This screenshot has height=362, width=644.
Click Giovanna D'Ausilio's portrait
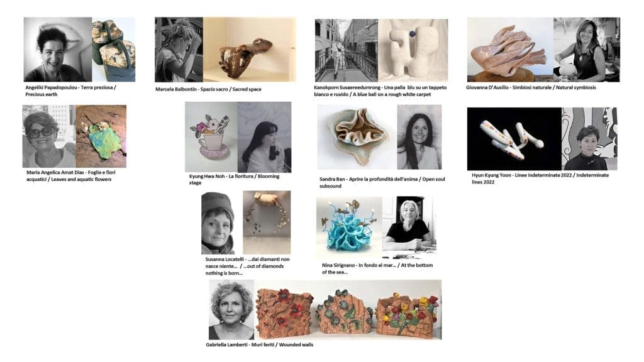[x=587, y=49]
